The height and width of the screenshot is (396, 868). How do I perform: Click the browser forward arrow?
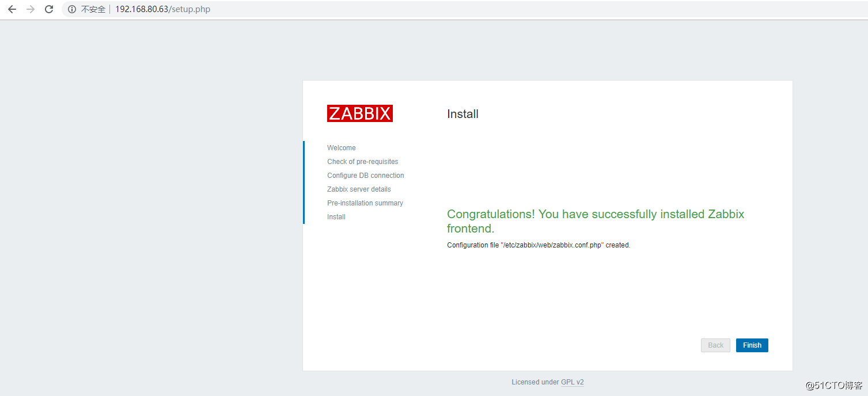tap(31, 9)
